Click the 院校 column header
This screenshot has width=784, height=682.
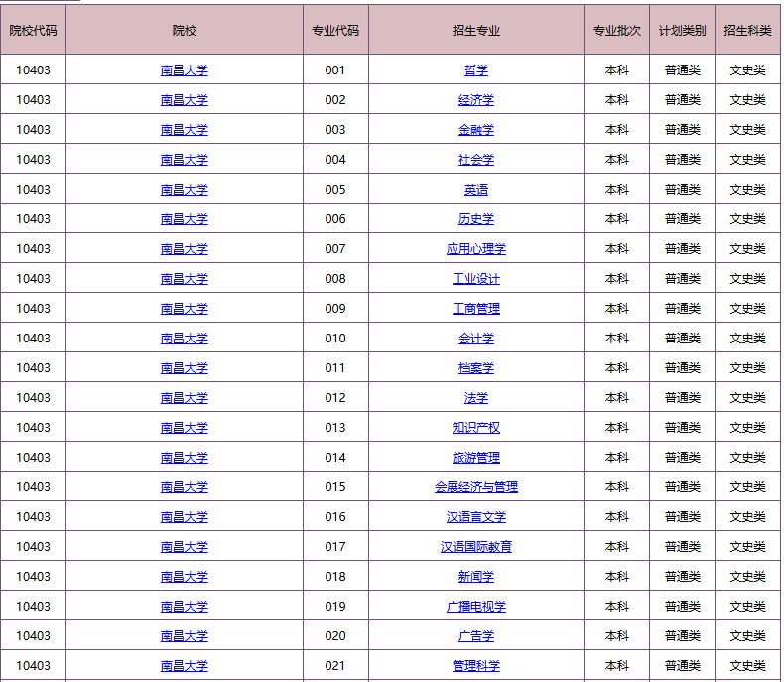click(184, 30)
